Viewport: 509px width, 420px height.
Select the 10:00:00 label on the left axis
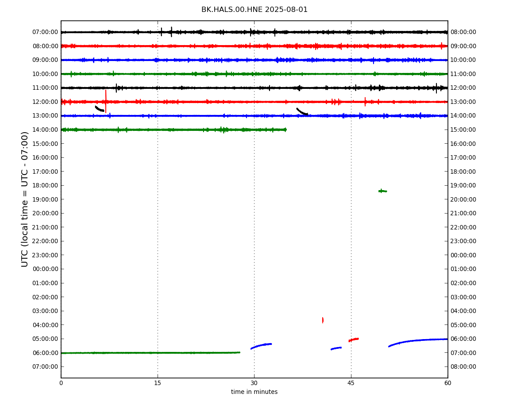click(x=45, y=74)
